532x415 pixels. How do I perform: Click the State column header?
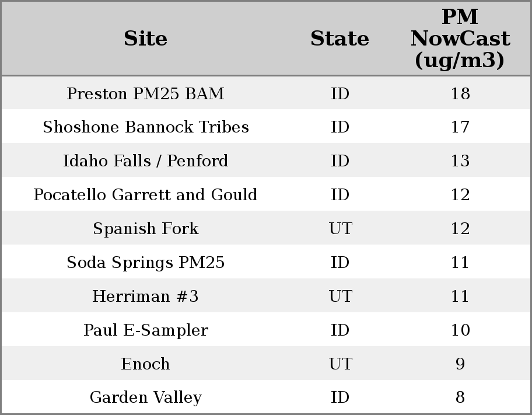339,39
